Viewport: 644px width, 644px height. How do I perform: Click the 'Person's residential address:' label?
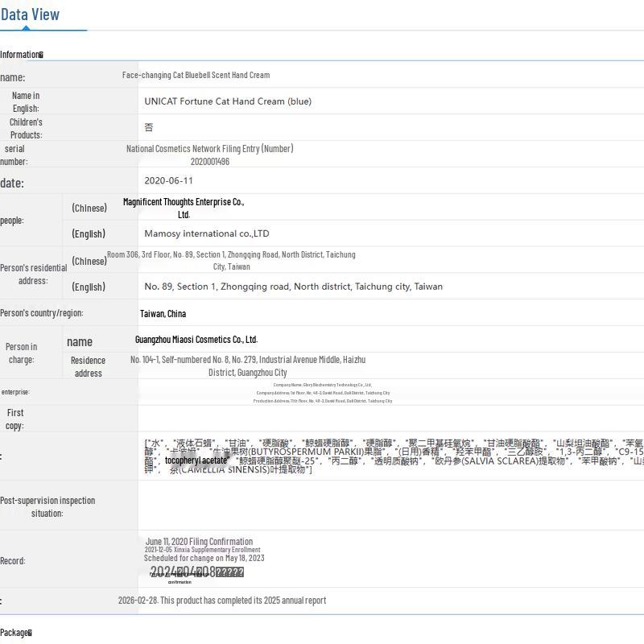pos(33,275)
